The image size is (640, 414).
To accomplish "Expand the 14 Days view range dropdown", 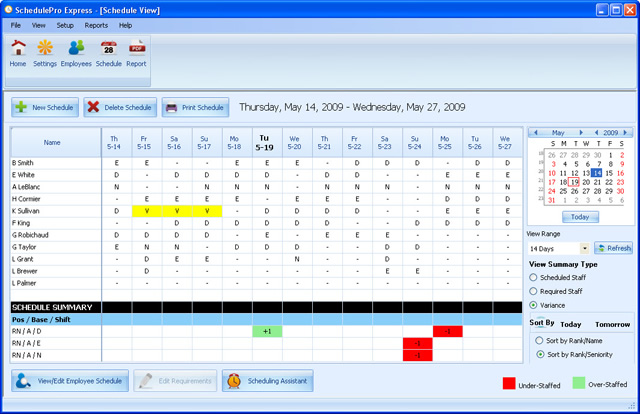I will (585, 248).
